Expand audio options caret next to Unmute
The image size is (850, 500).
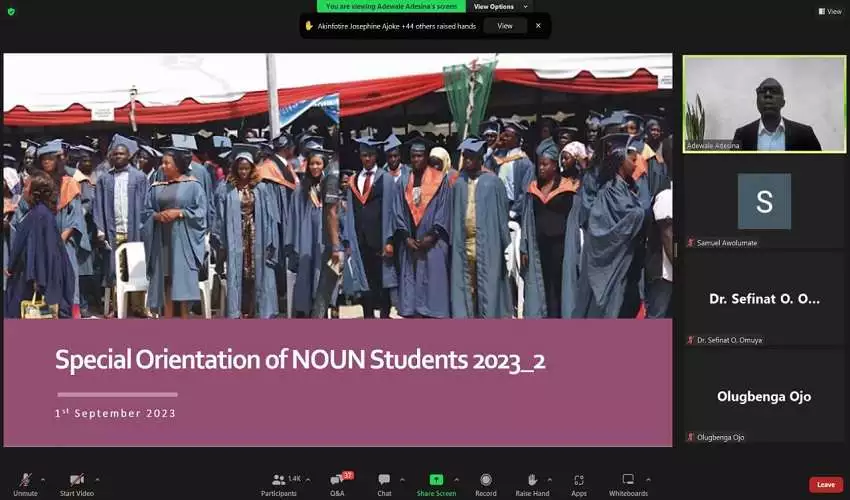[43, 479]
